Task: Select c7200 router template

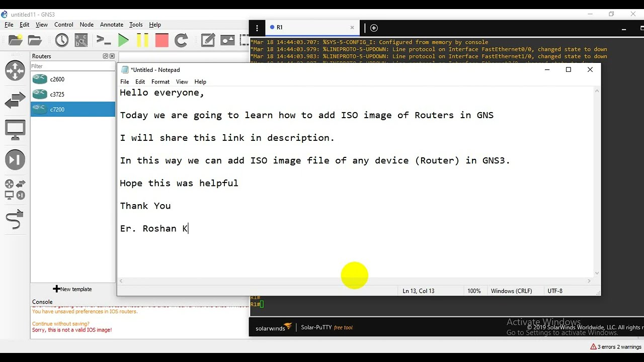Action: click(73, 109)
